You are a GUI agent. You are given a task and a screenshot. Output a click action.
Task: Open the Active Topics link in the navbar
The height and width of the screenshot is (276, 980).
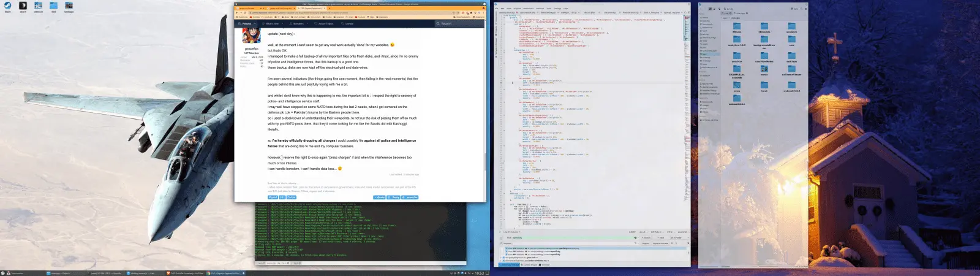tap(325, 24)
